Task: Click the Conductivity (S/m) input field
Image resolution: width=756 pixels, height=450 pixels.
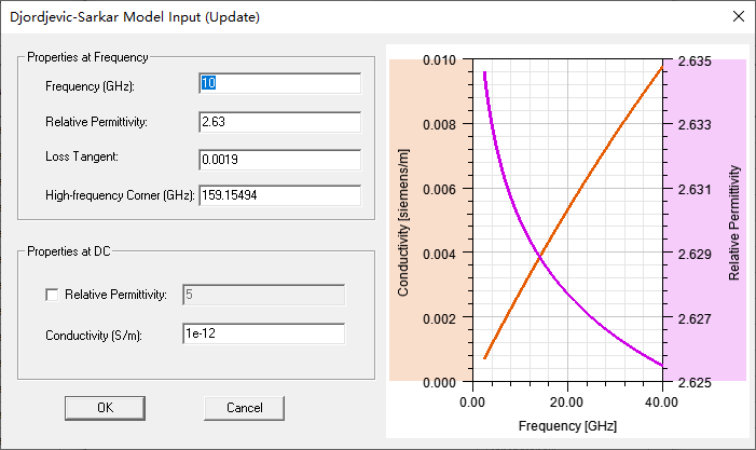Action: click(x=263, y=334)
